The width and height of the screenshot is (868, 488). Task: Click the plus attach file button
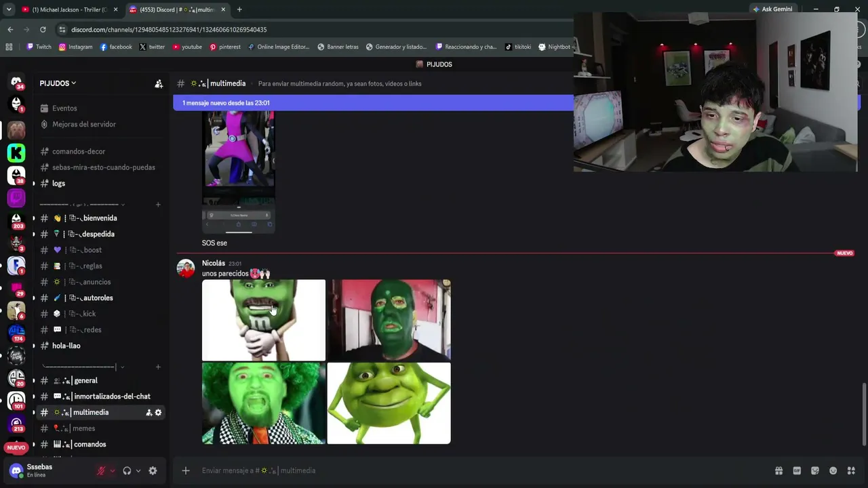tap(185, 470)
